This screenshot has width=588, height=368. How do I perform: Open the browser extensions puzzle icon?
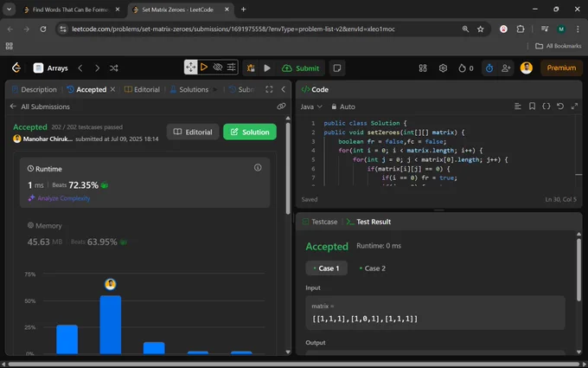[521, 29]
